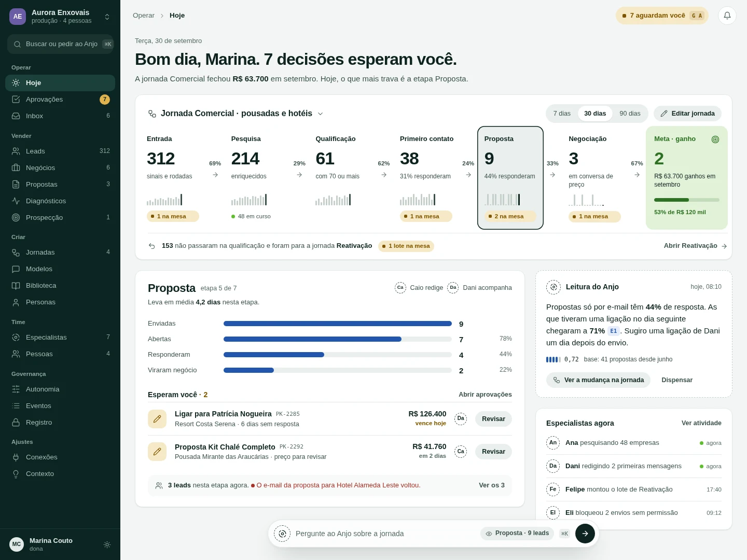Go to Aprovações in the sidebar
This screenshot has height=560, width=747.
pyautogui.click(x=60, y=100)
